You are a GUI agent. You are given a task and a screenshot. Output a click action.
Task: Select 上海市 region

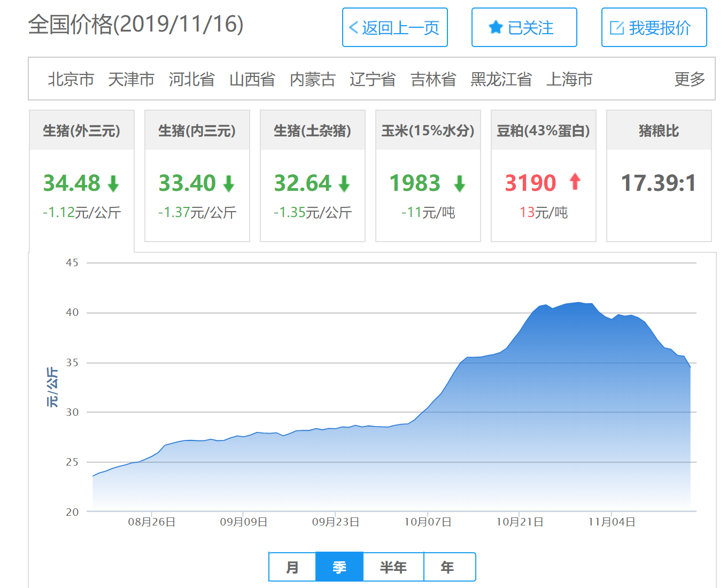point(569,79)
